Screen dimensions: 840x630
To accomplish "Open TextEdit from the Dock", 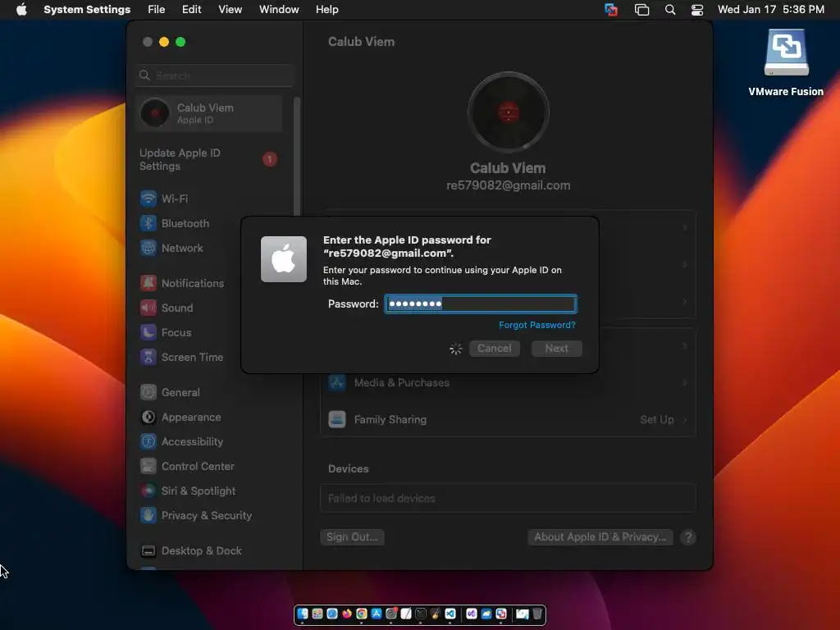I will 406,614.
